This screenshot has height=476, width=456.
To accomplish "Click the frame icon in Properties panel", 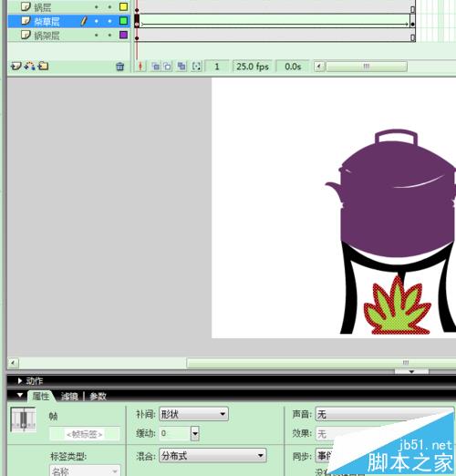I will pos(23,419).
